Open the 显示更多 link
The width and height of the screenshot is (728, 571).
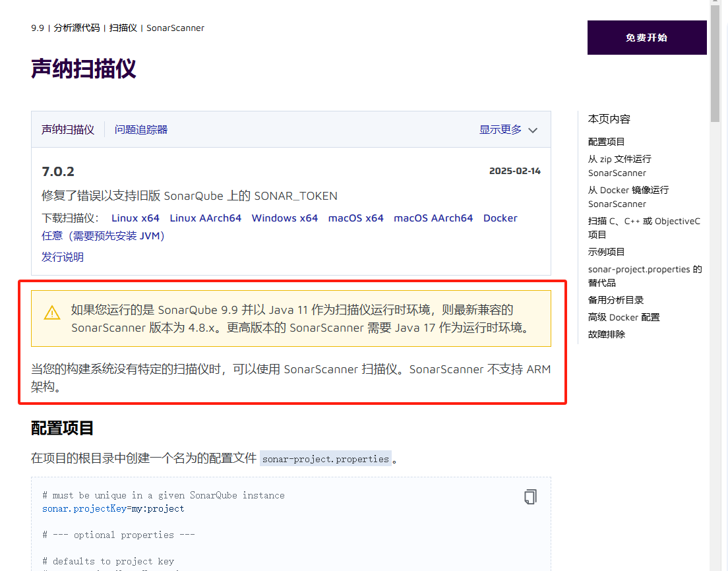tap(500, 129)
